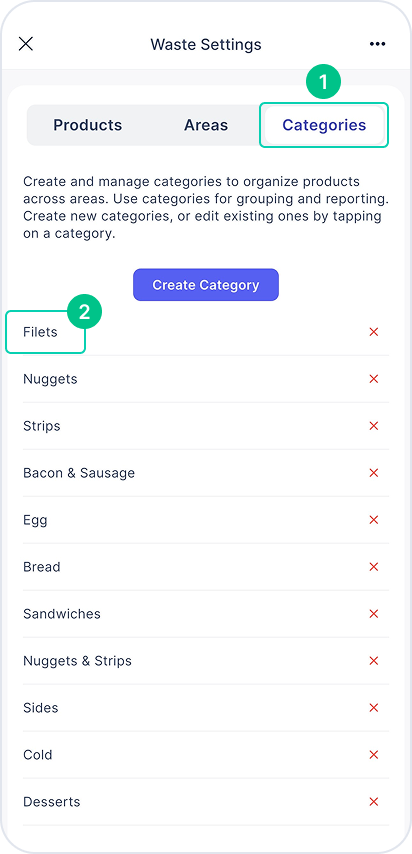Switch to the Products tab

coord(88,125)
